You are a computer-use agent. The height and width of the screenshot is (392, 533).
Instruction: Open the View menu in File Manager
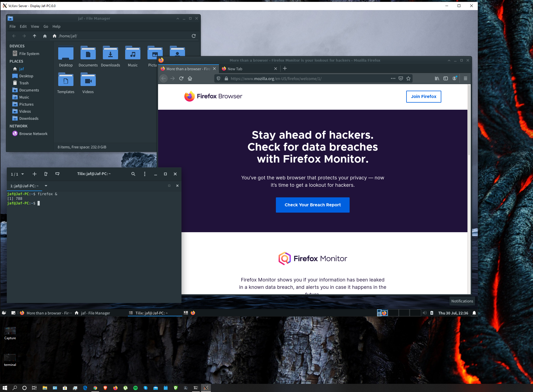pyautogui.click(x=35, y=26)
